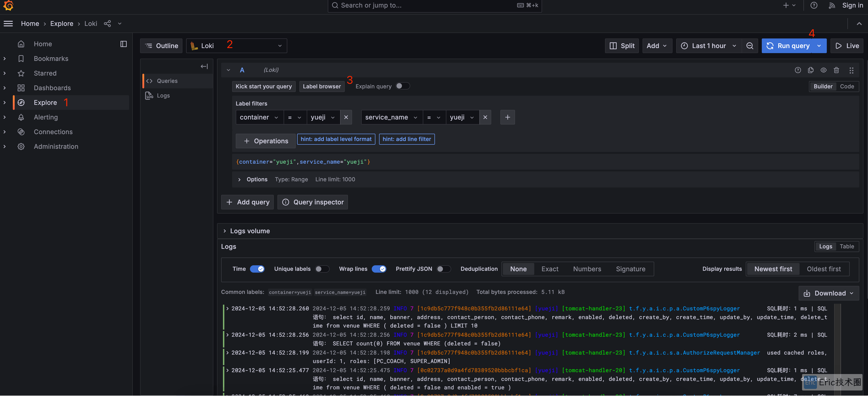Viewport: 868px width, 396px height.
Task: Switch to Builder editor mode
Action: click(x=823, y=86)
